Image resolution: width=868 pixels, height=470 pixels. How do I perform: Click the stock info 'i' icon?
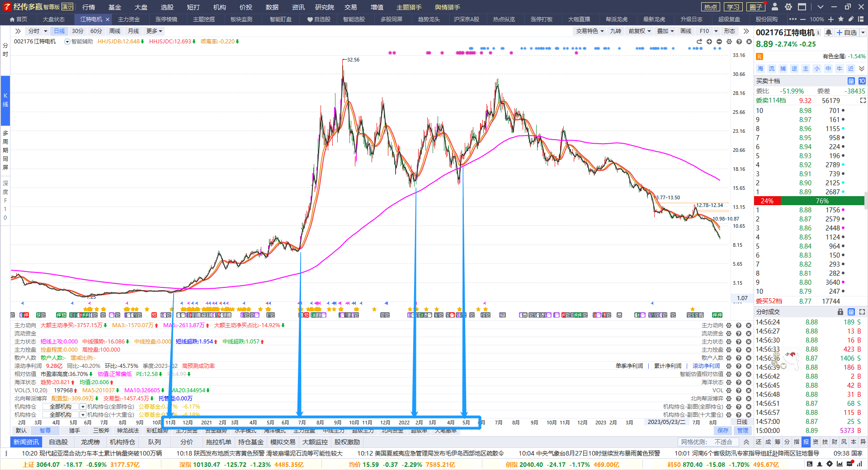818,33
